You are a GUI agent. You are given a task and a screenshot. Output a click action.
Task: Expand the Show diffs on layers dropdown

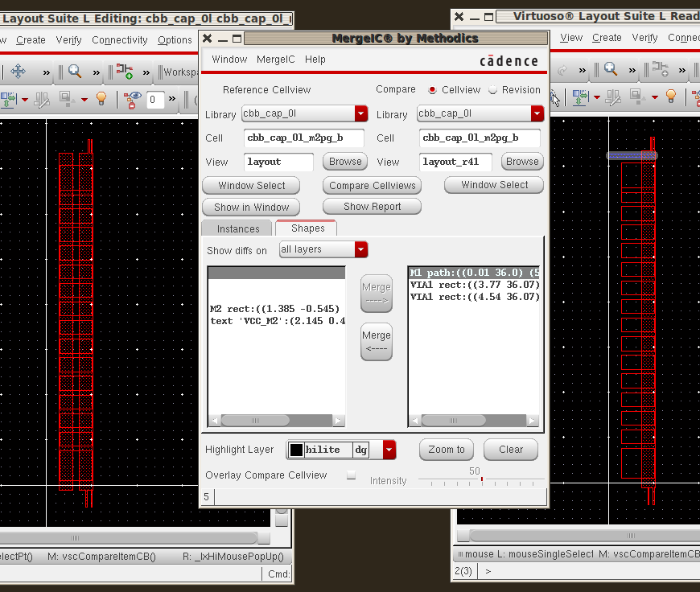[361, 250]
